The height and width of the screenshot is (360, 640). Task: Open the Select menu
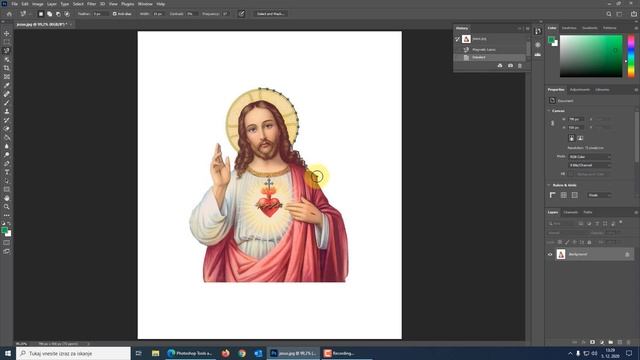point(78,4)
